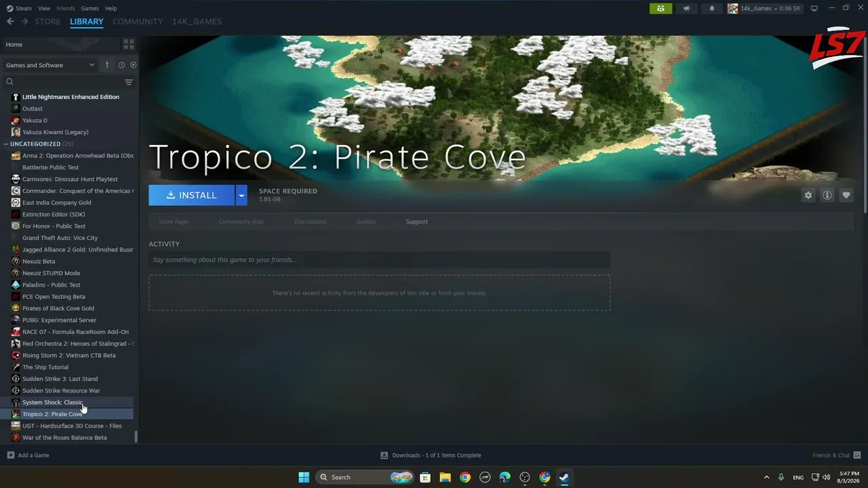
Task: Show recent activity with the clock icon
Action: [122, 65]
